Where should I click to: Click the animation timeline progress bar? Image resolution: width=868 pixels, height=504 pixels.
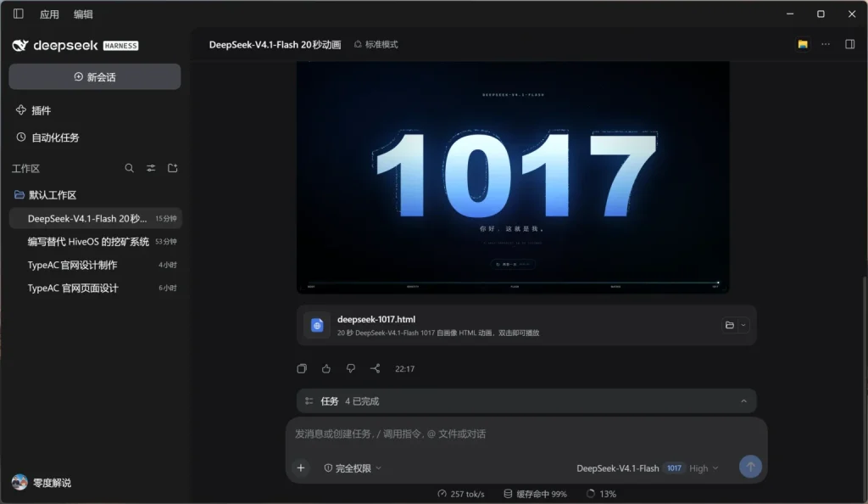point(513,283)
